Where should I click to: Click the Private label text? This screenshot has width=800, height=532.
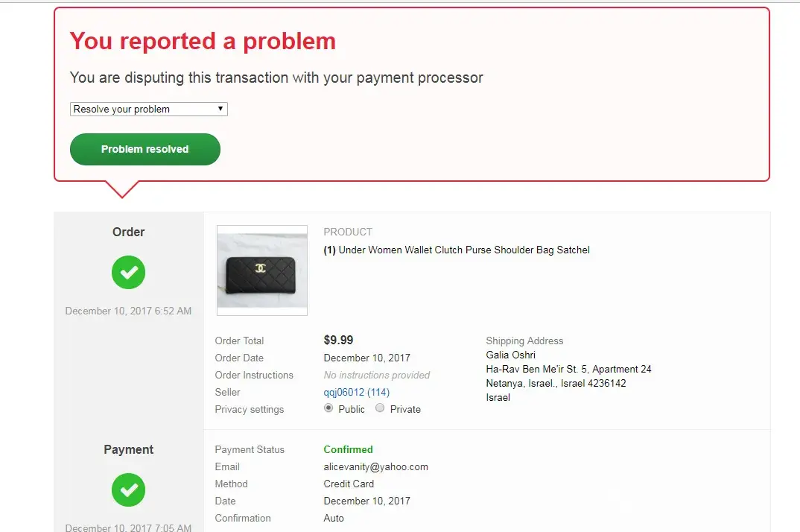406,410
